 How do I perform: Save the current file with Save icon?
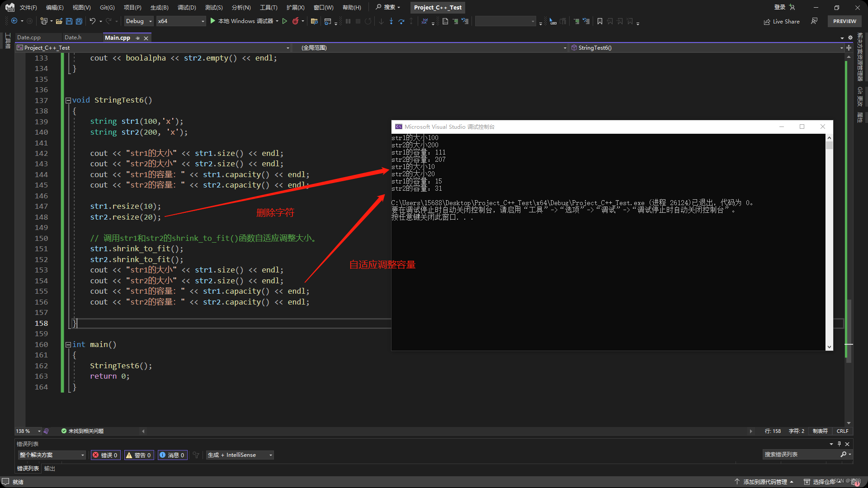[69, 21]
